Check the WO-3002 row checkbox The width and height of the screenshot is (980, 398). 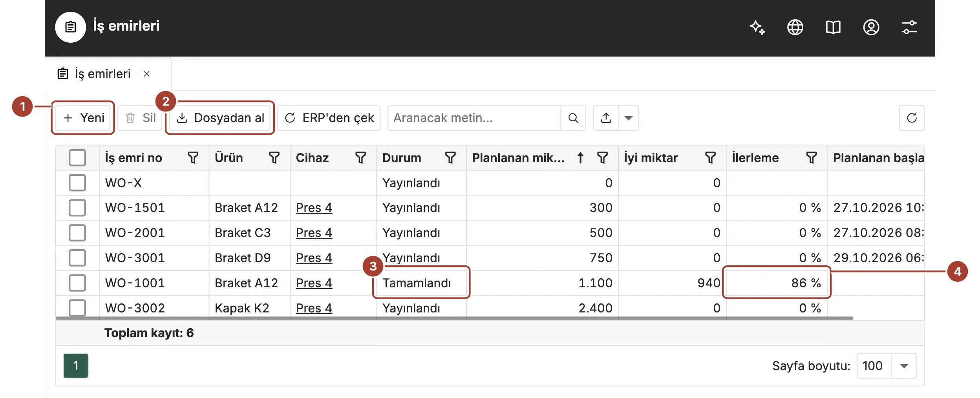pyautogui.click(x=77, y=308)
